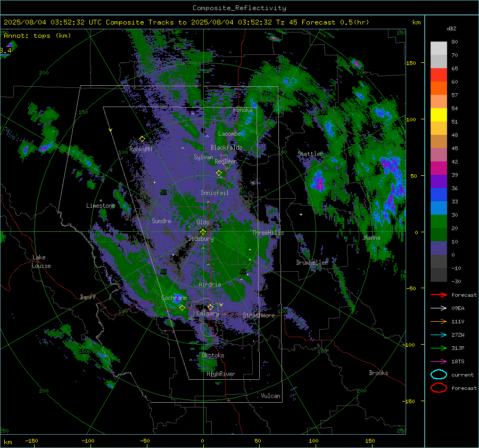479x448 pixels.
Task: Click the dBZ legend heading
Action: (451, 28)
